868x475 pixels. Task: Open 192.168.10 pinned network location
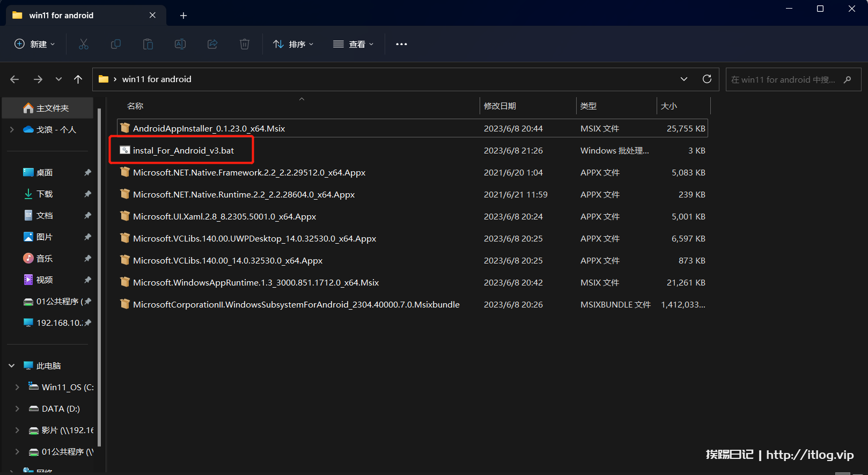[x=48, y=323]
